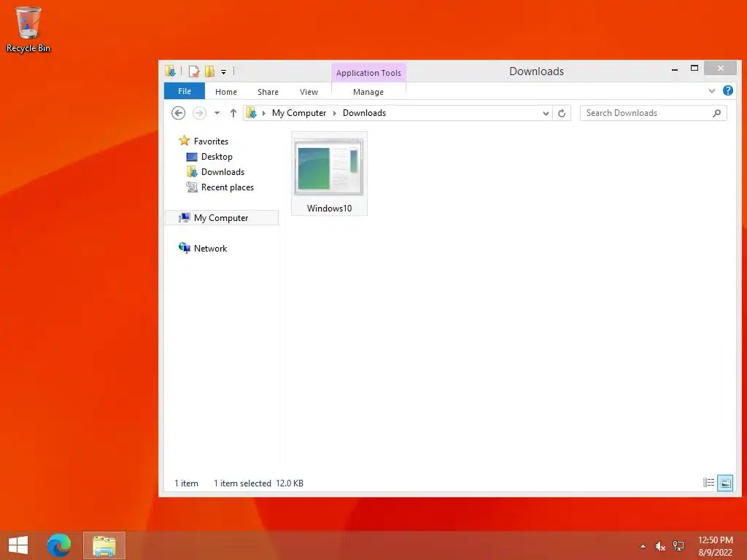
Task: Select Downloads in navigation pane
Action: 222,172
